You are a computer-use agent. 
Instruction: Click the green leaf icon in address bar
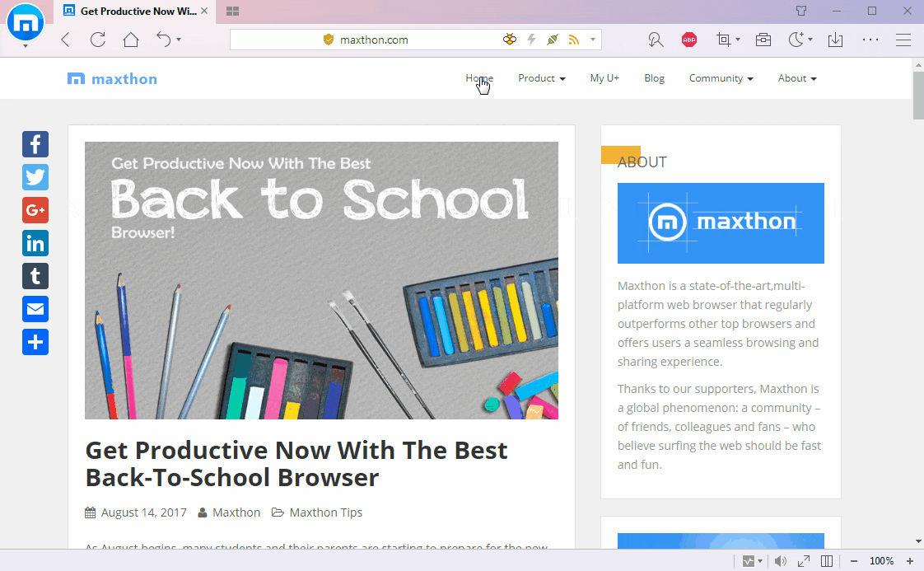tap(552, 40)
